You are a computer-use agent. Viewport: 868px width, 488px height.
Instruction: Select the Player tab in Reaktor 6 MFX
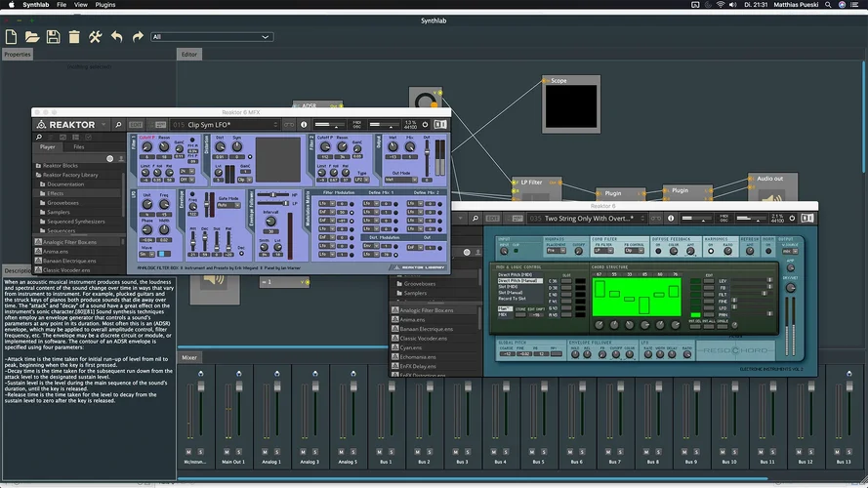point(48,147)
